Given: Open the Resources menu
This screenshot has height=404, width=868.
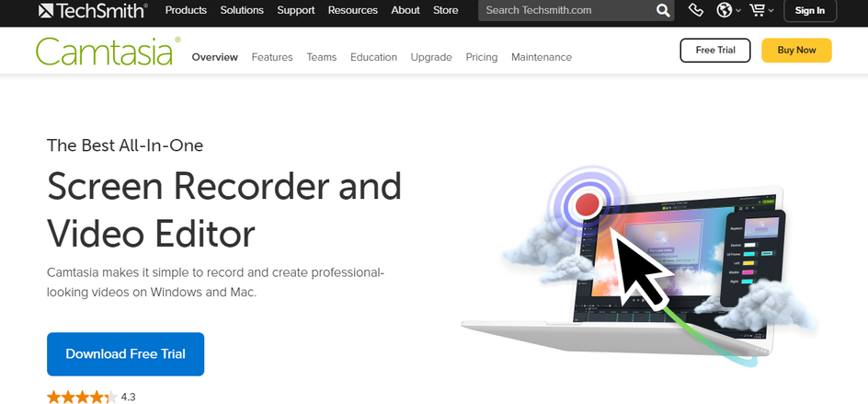Looking at the screenshot, I should pos(353,10).
